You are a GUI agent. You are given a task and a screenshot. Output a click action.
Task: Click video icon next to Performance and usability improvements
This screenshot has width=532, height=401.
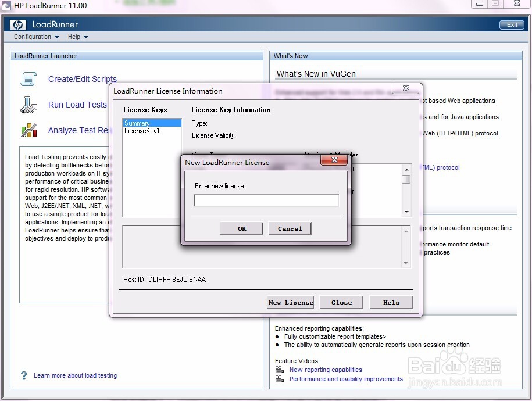click(280, 379)
